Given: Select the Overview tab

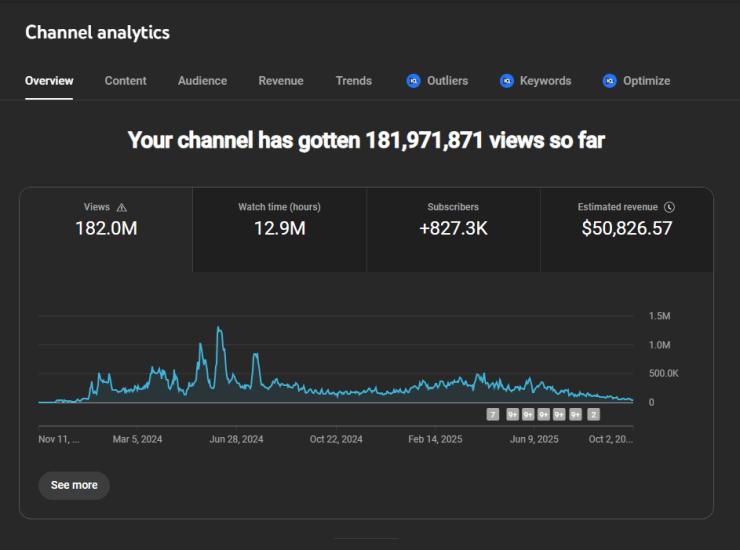Looking at the screenshot, I should tap(49, 81).
